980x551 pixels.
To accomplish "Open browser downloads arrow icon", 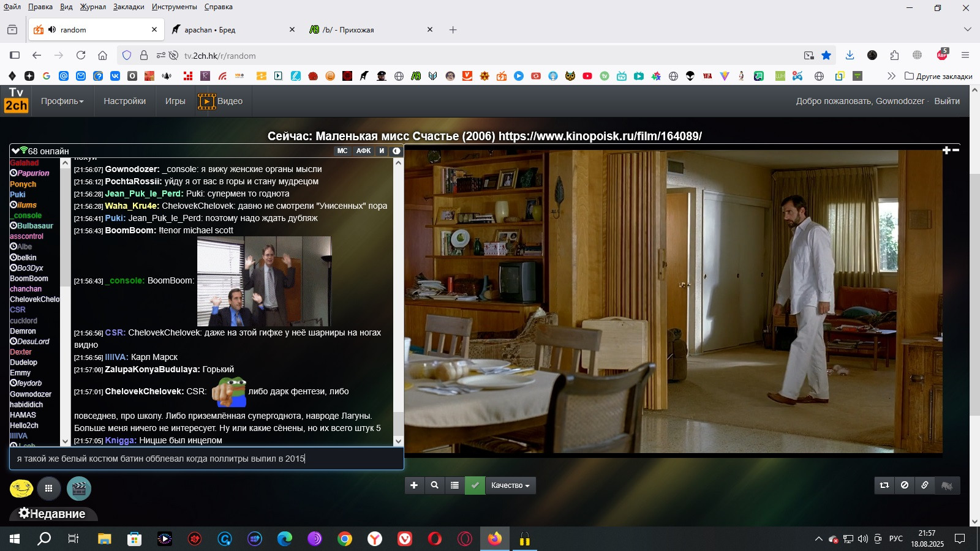I will (x=850, y=55).
